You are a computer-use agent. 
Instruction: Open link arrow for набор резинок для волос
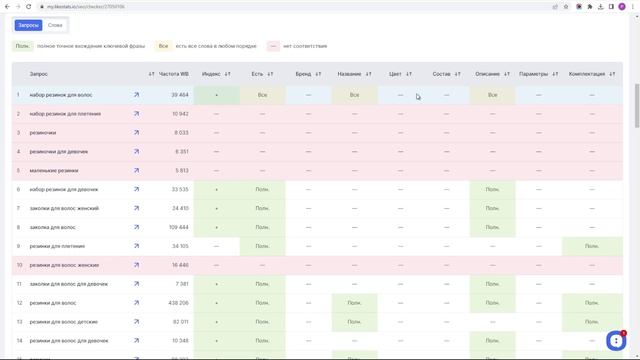click(x=136, y=95)
